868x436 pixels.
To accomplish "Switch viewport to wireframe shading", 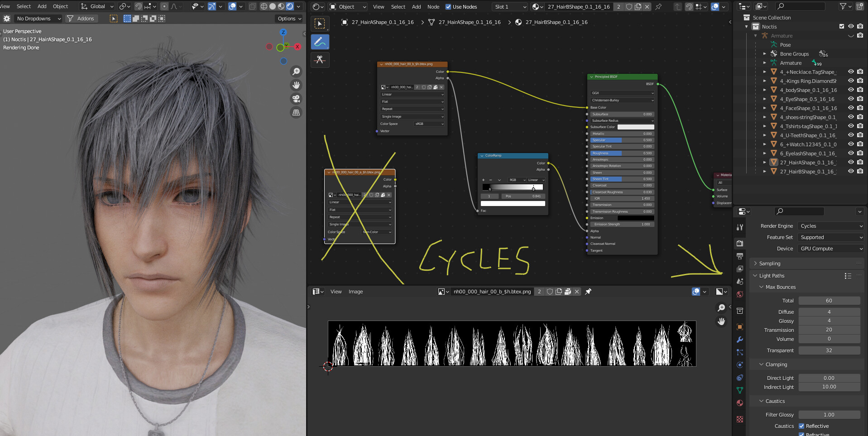I will coord(264,6).
